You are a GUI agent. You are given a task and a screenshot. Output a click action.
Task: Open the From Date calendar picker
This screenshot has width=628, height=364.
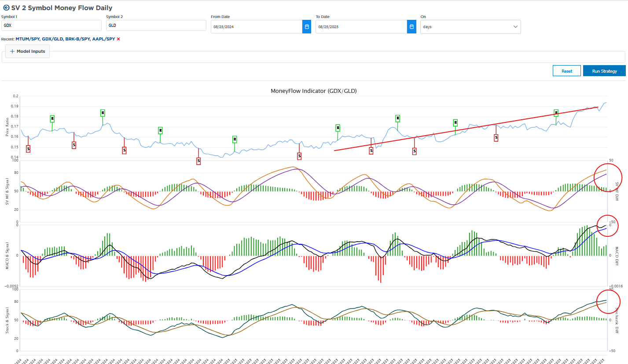[x=307, y=27]
